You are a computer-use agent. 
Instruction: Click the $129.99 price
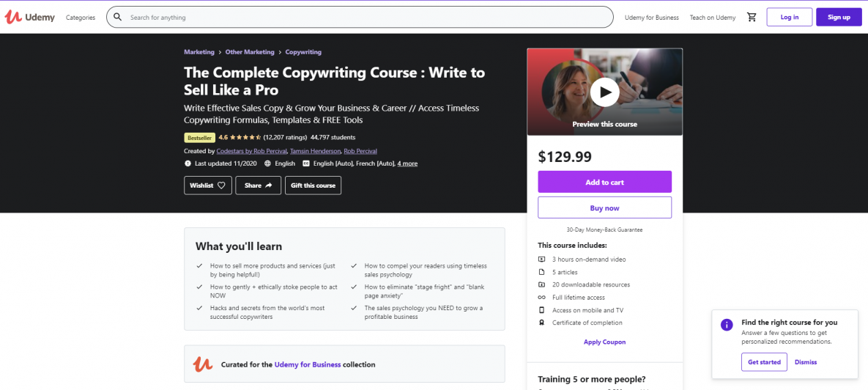[x=565, y=158]
